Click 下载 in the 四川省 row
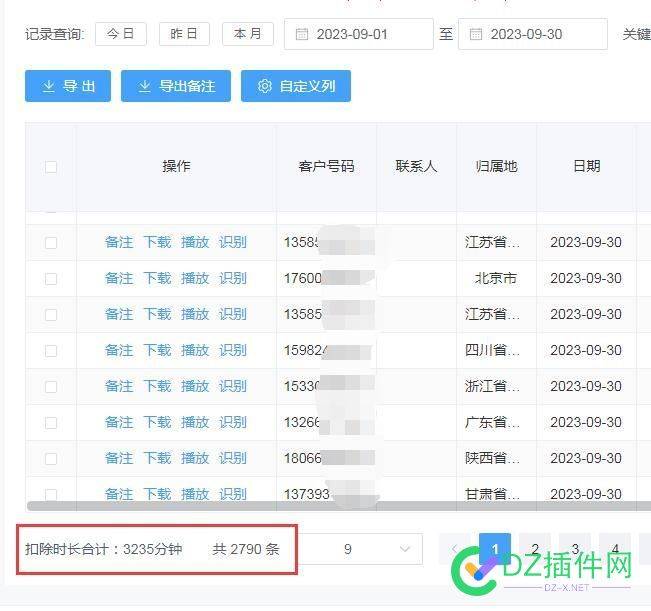 [x=157, y=350]
